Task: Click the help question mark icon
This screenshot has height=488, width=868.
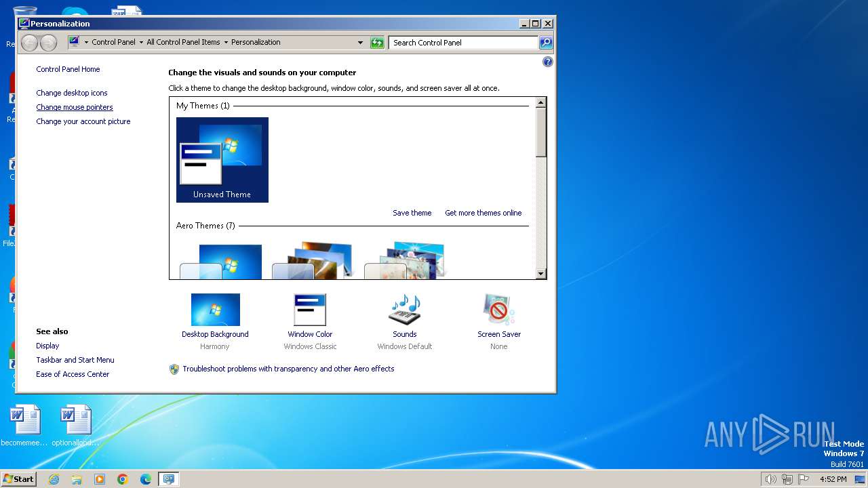Action: pyautogui.click(x=548, y=62)
